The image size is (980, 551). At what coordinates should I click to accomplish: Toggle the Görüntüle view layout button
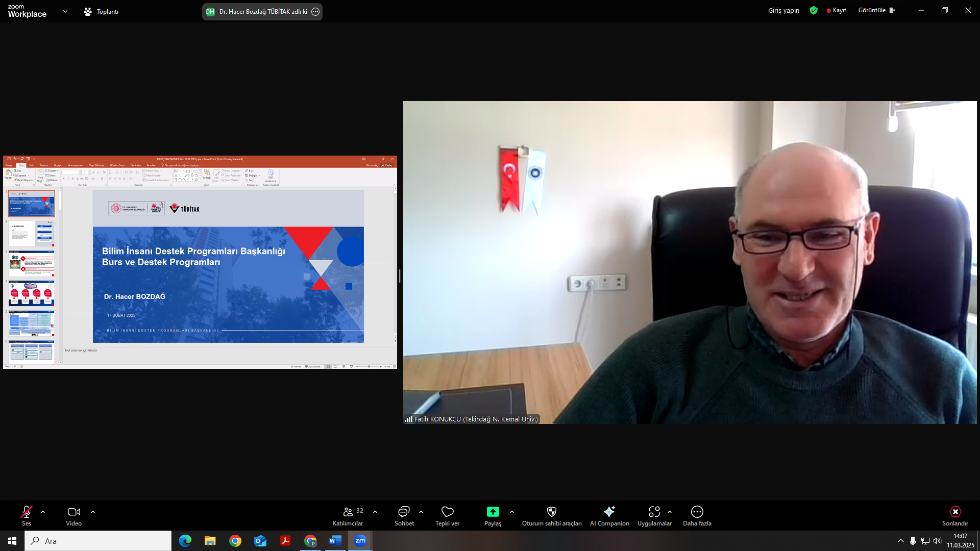[876, 10]
